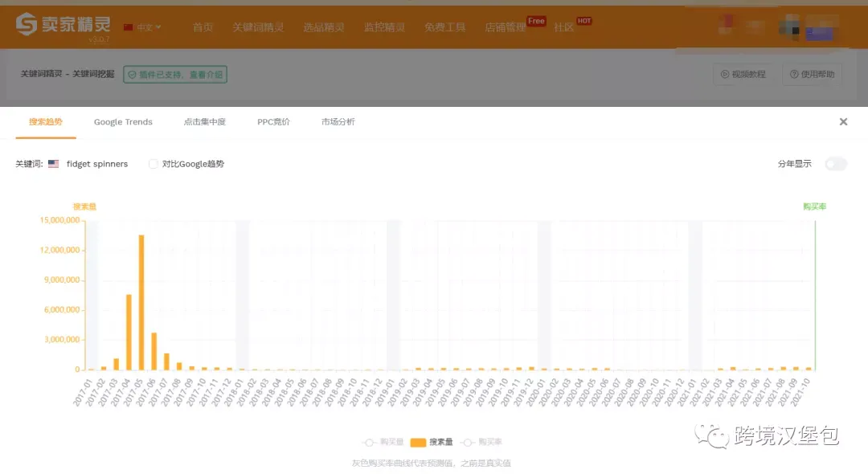Click the 卖家精灵 logo

click(x=63, y=24)
